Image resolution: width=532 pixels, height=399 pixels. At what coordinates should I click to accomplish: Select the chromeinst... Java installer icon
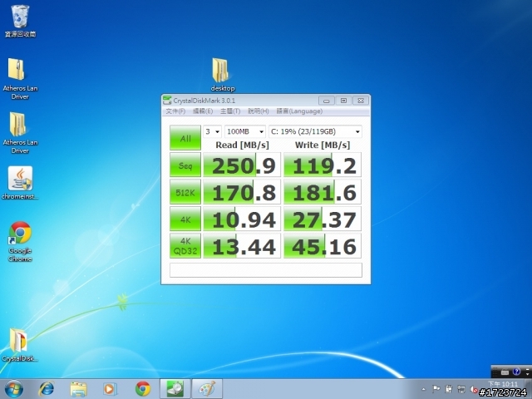20,183
